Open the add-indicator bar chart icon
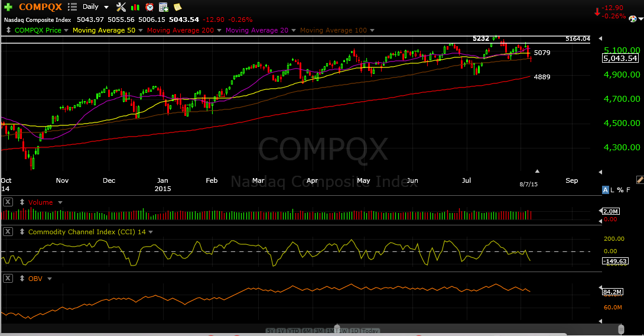644x336 pixels. click(135, 7)
